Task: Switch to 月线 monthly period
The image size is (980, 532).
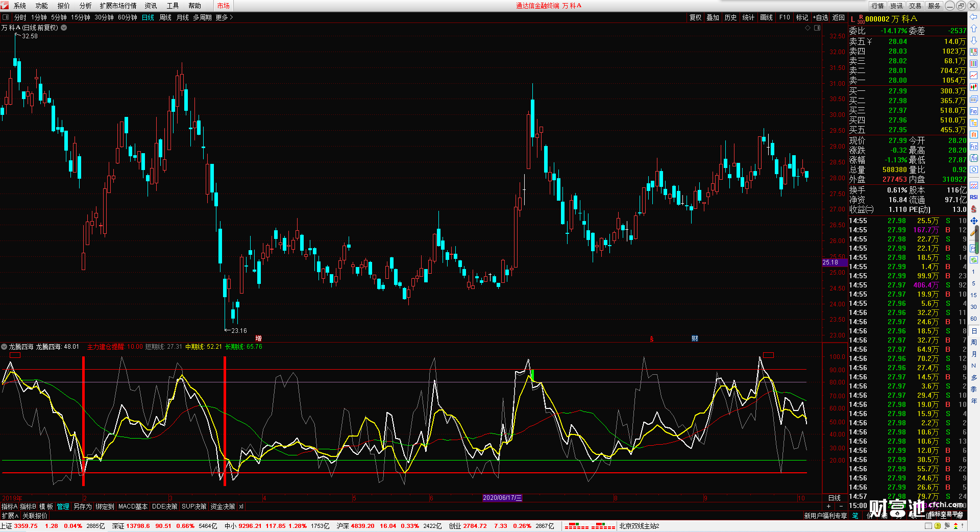Action: pos(183,17)
